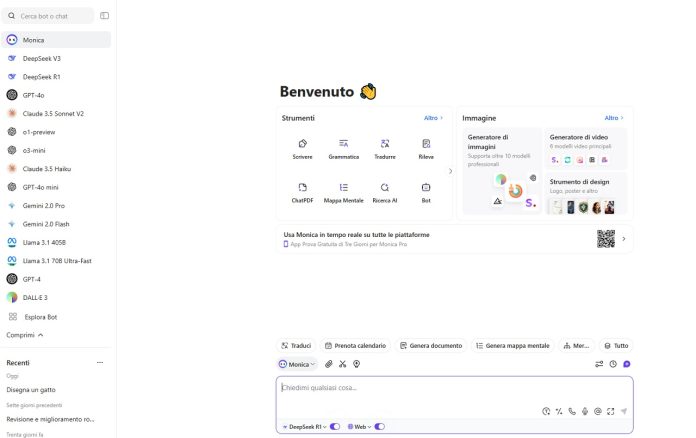Select DeepSeek V3 bot
696x438 pixels.
tap(56, 58)
